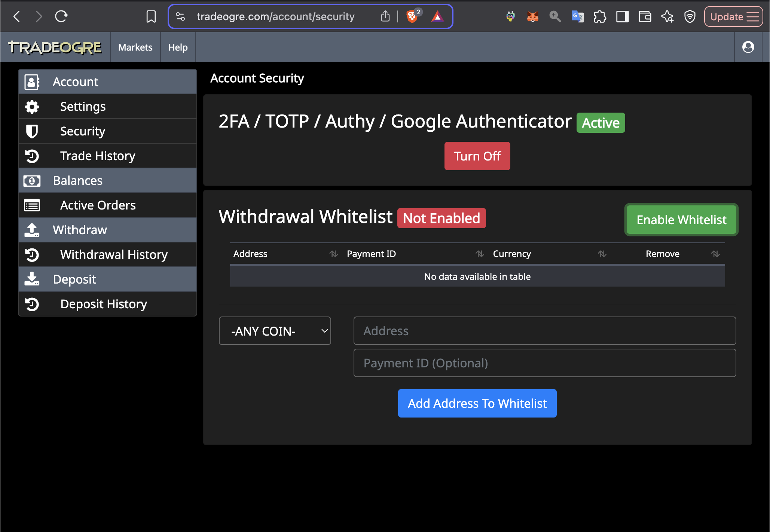Open Brave Rewards triangle icon
The height and width of the screenshot is (532, 770).
437,16
